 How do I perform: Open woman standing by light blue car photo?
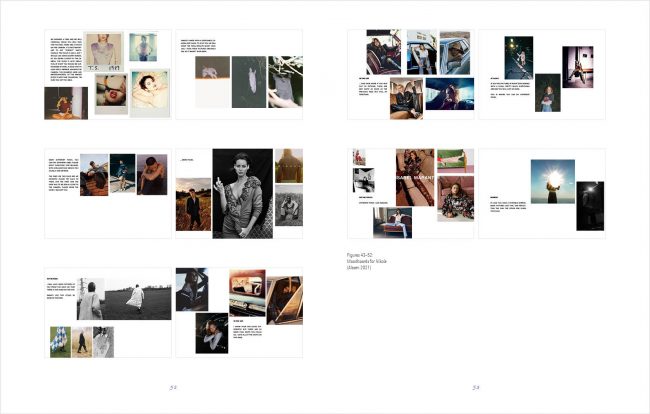422,52
